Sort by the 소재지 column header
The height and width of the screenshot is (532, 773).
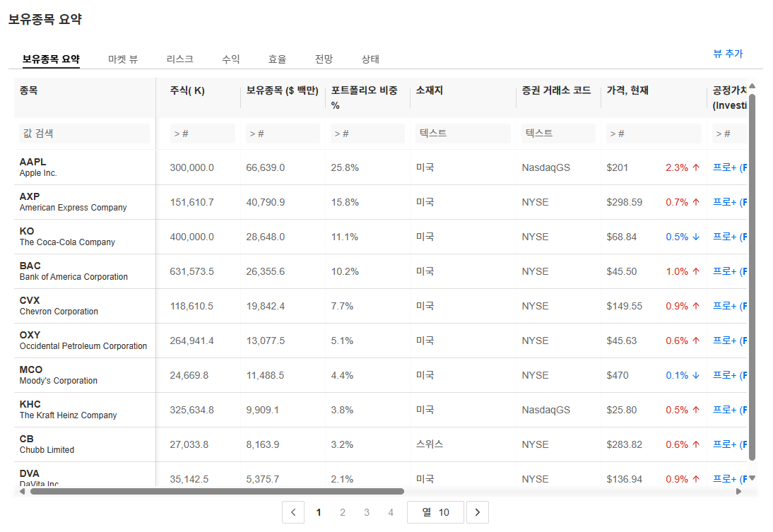[430, 90]
